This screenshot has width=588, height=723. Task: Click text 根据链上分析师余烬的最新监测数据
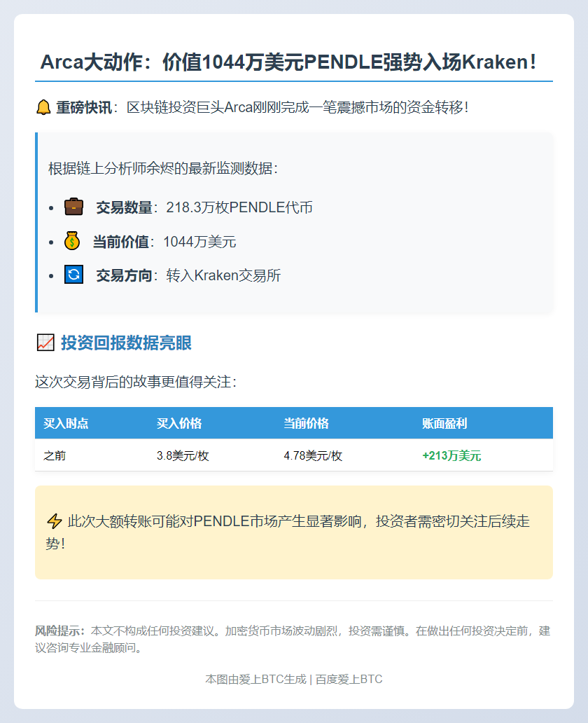tap(163, 168)
